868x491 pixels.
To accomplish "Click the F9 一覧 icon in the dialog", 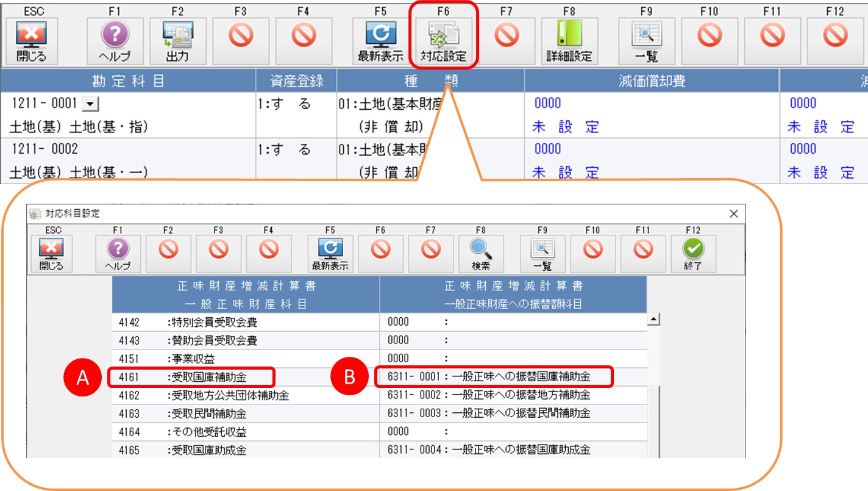I will pos(542,254).
